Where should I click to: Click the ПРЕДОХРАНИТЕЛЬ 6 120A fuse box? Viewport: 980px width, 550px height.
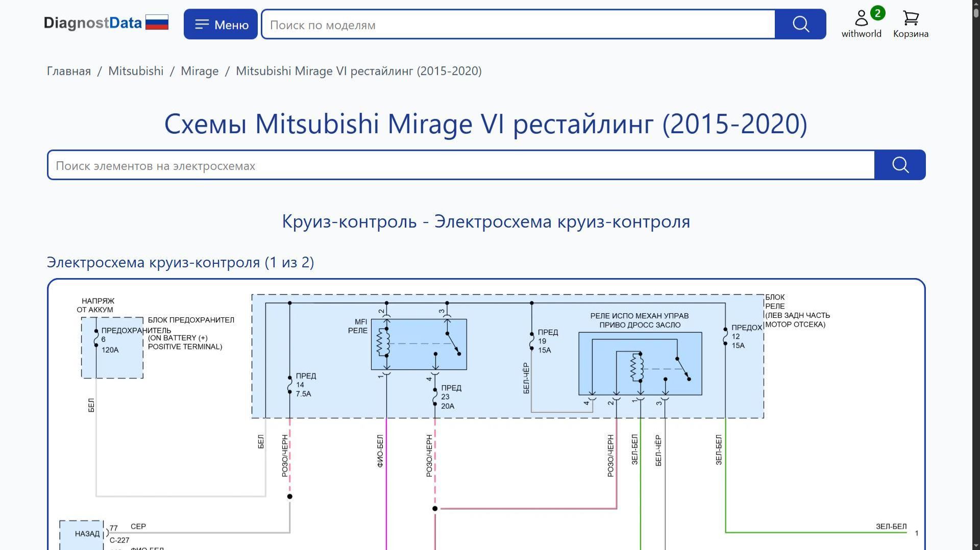(x=112, y=347)
